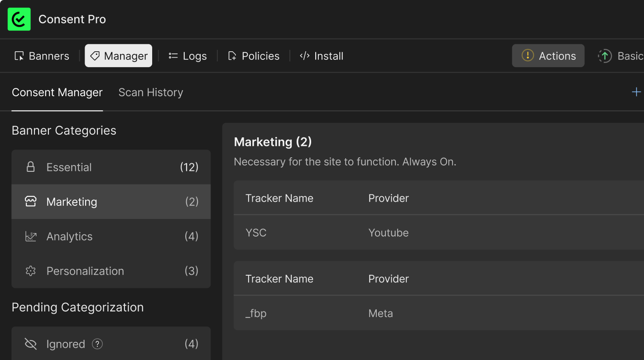
Task: Open the Policies tab
Action: pos(253,56)
